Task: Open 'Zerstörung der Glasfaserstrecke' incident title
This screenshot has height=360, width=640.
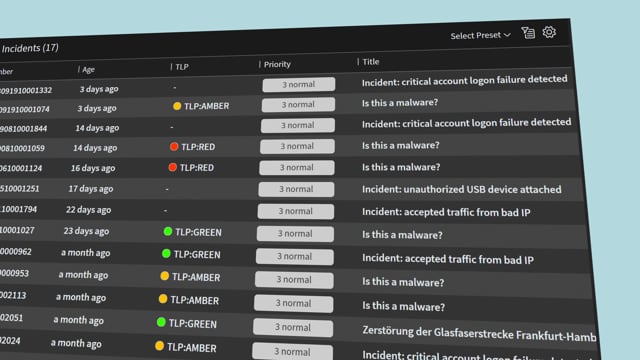Action: pyautogui.click(x=479, y=333)
